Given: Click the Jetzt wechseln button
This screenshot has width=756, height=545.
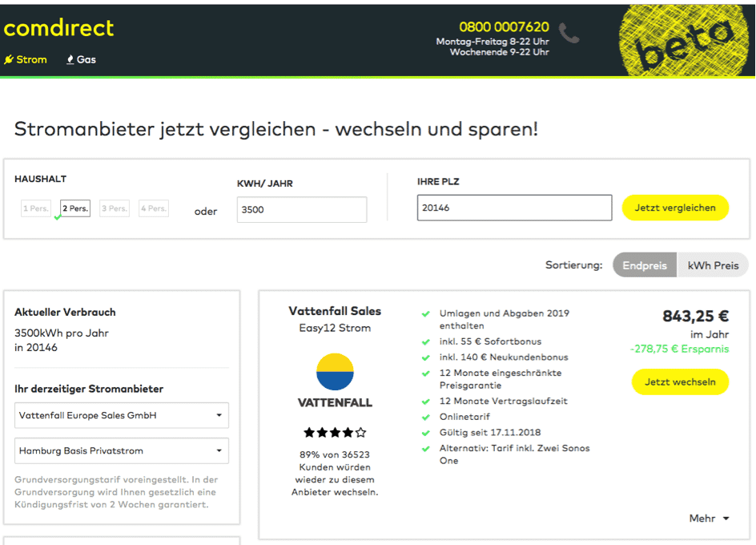Looking at the screenshot, I should (x=680, y=381).
